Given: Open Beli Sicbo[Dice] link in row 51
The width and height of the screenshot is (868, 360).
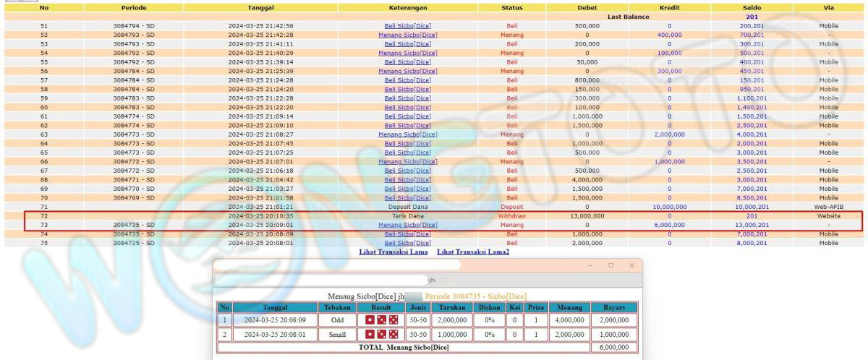Looking at the screenshot, I should click(407, 26).
